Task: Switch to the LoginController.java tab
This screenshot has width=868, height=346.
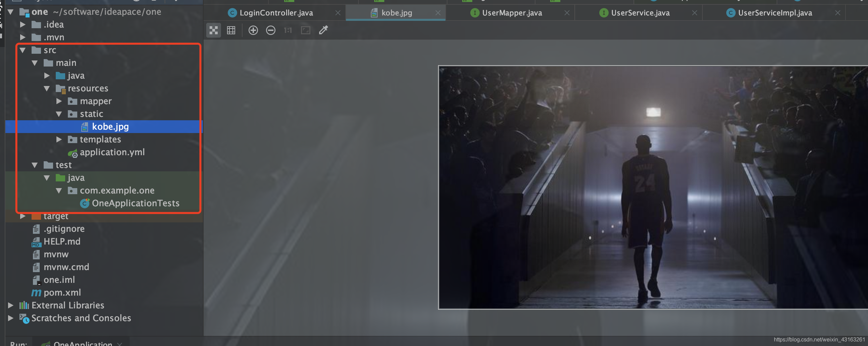Action: coord(276,13)
